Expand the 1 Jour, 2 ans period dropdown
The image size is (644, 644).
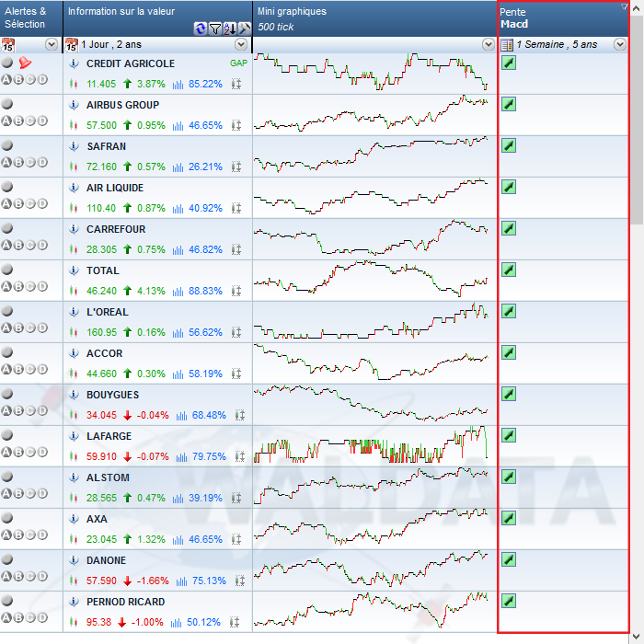pos(241,44)
